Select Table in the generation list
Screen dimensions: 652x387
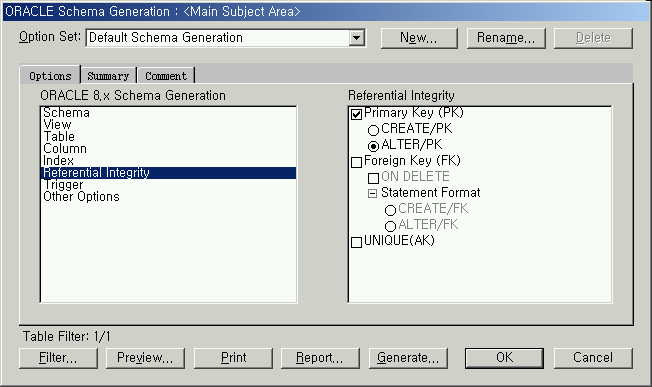[168, 137]
